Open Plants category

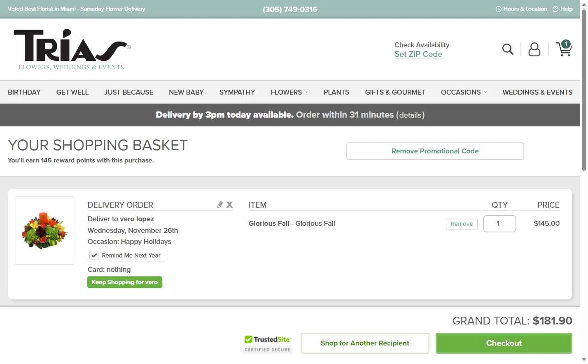tap(336, 92)
